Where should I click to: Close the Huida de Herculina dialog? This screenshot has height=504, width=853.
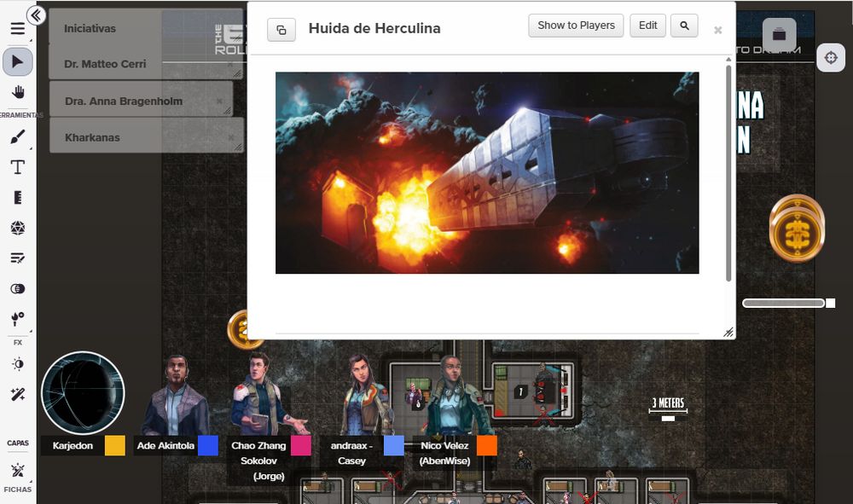tap(717, 30)
